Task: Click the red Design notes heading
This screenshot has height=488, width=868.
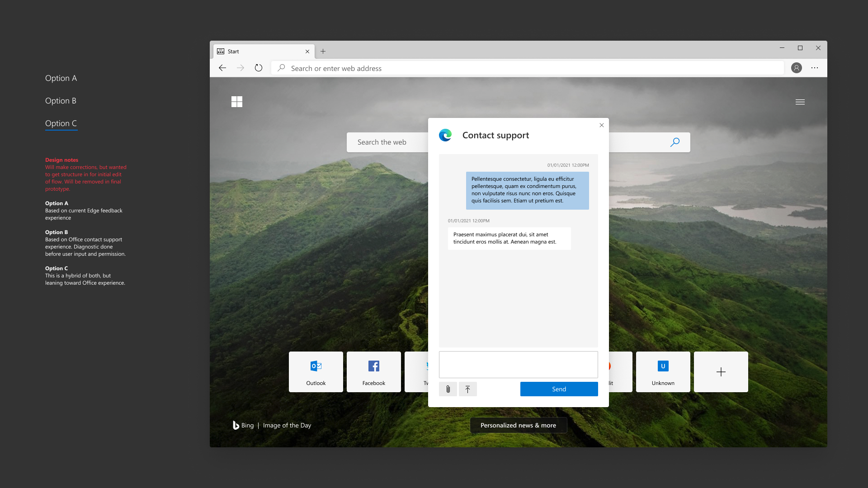Action: coord(61,160)
